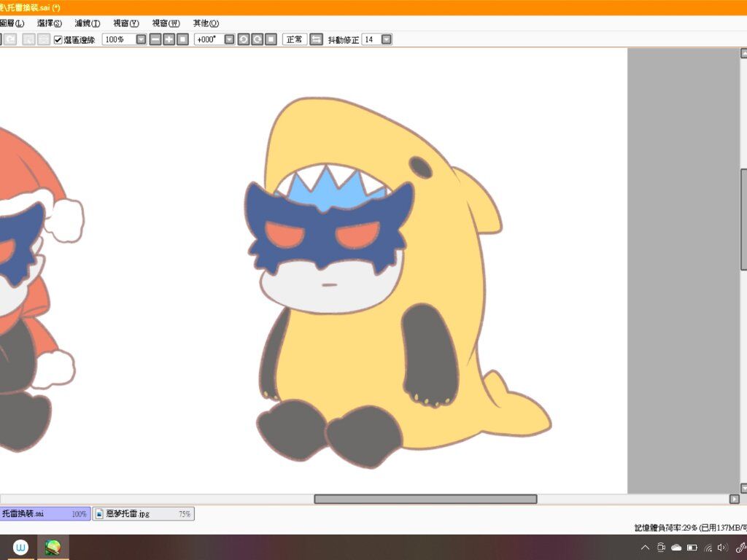The width and height of the screenshot is (747, 560).
Task: Click the zoom out minus button
Action: [x=155, y=39]
